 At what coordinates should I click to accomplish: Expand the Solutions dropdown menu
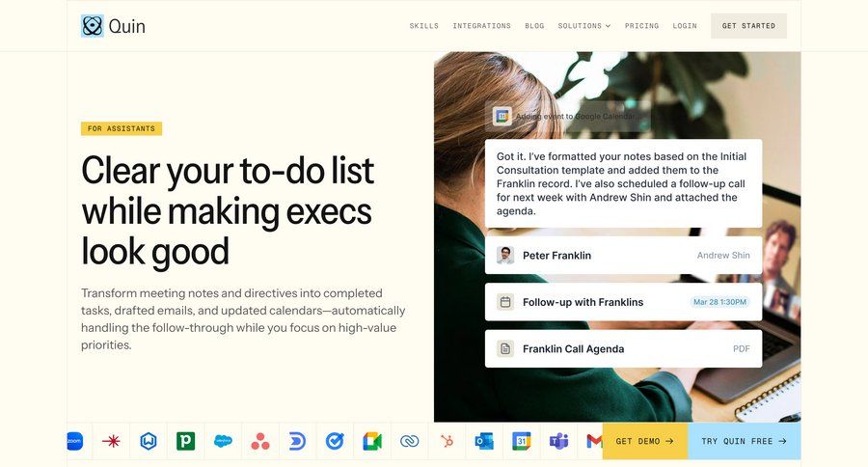coord(584,26)
